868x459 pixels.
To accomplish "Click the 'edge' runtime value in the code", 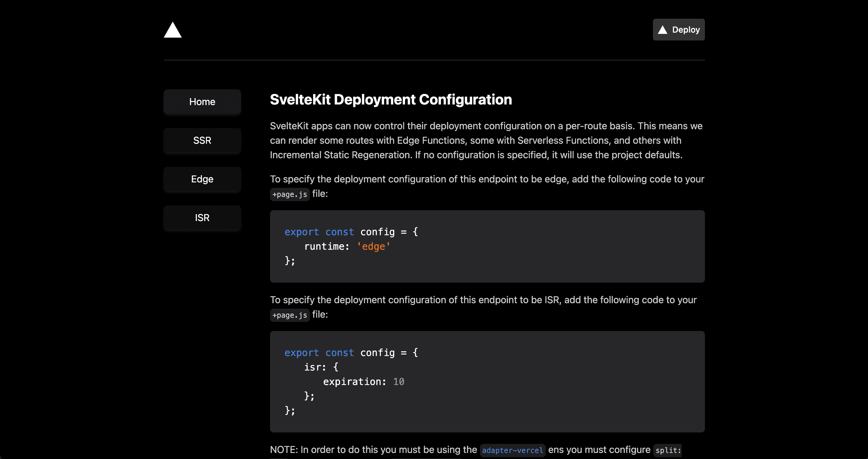I will [373, 246].
